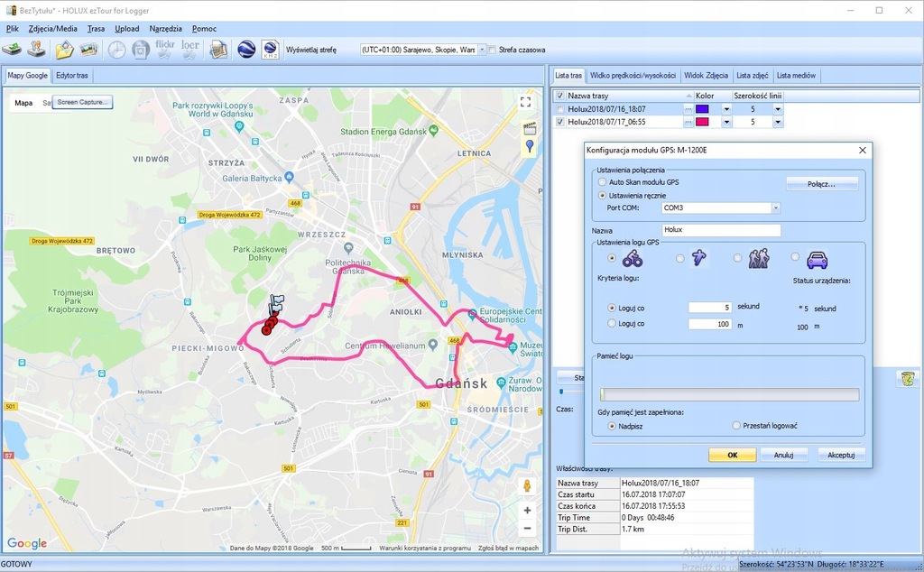Click the blue pin marker map button

pos(529,146)
